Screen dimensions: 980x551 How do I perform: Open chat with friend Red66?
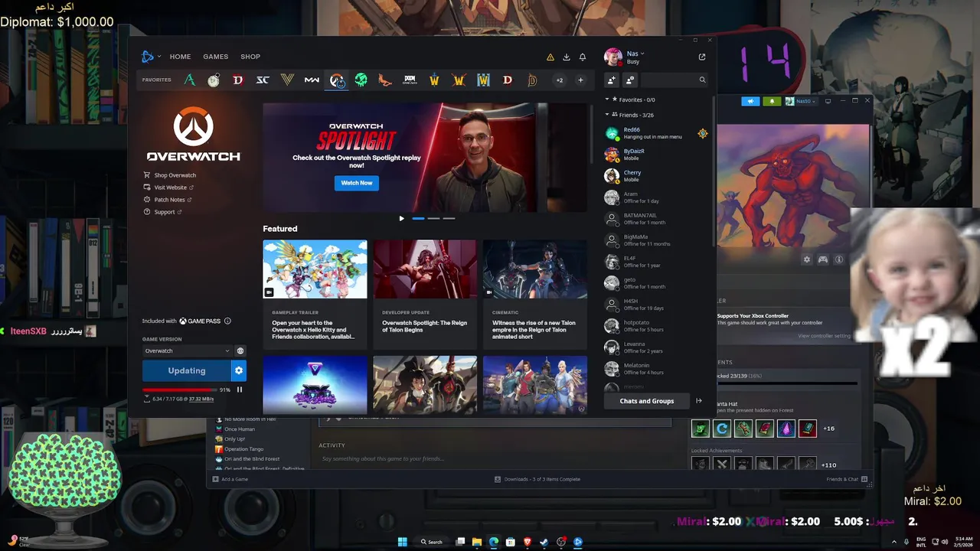[656, 133]
